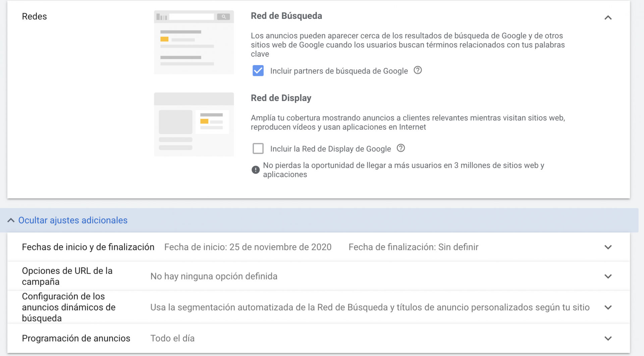The image size is (644, 356).
Task: Open help icon for partners de búsqueda
Action: point(418,70)
